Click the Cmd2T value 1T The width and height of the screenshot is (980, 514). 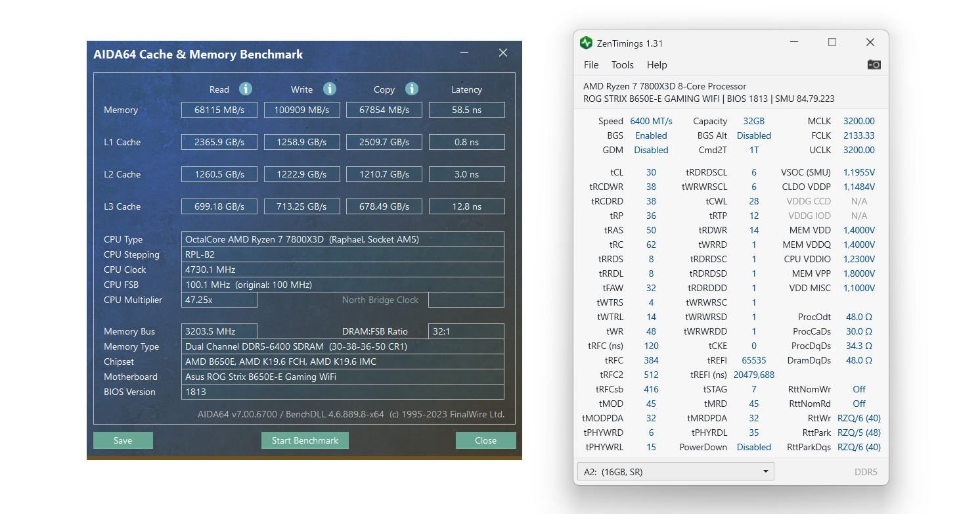754,150
